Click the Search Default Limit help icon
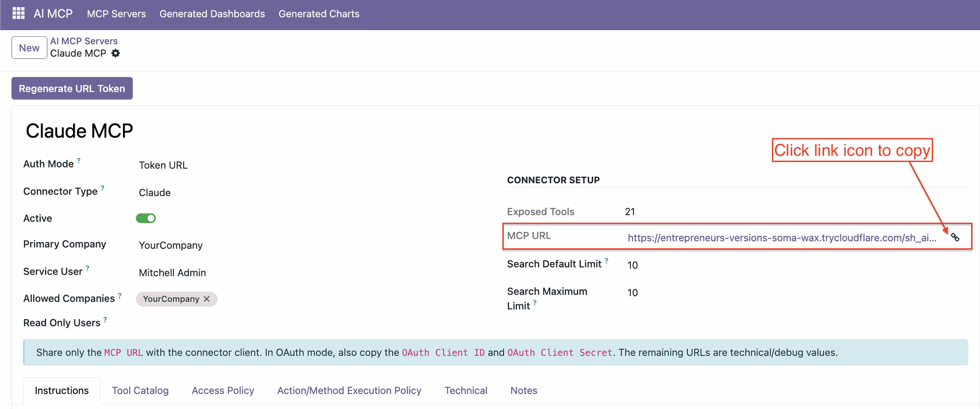This screenshot has height=409, width=980. pyautogui.click(x=606, y=260)
